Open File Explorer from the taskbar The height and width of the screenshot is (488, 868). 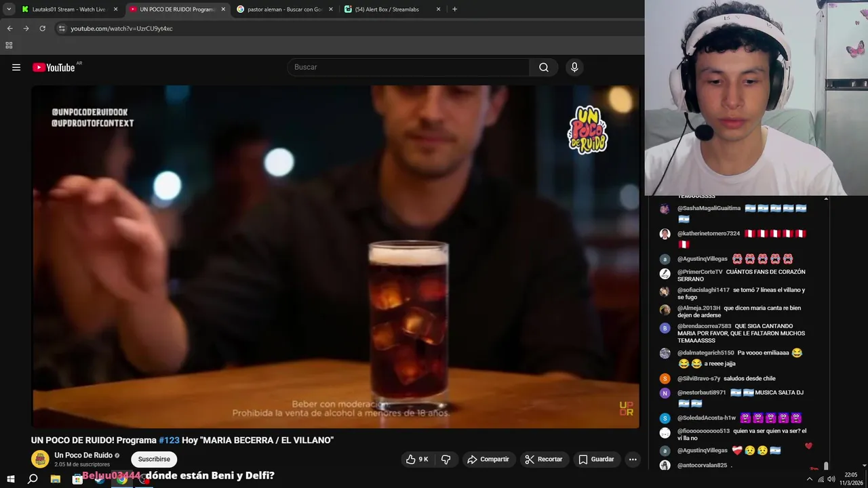pos(55,479)
